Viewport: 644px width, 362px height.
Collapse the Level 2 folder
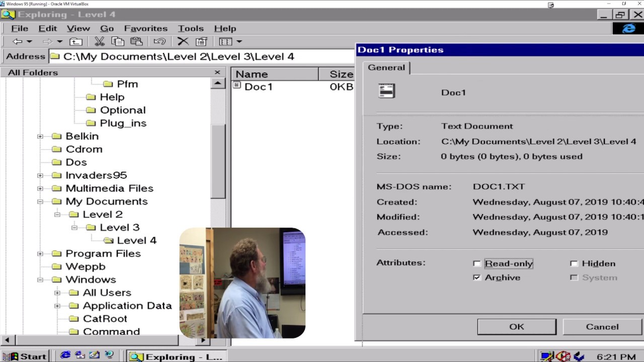tap(57, 215)
